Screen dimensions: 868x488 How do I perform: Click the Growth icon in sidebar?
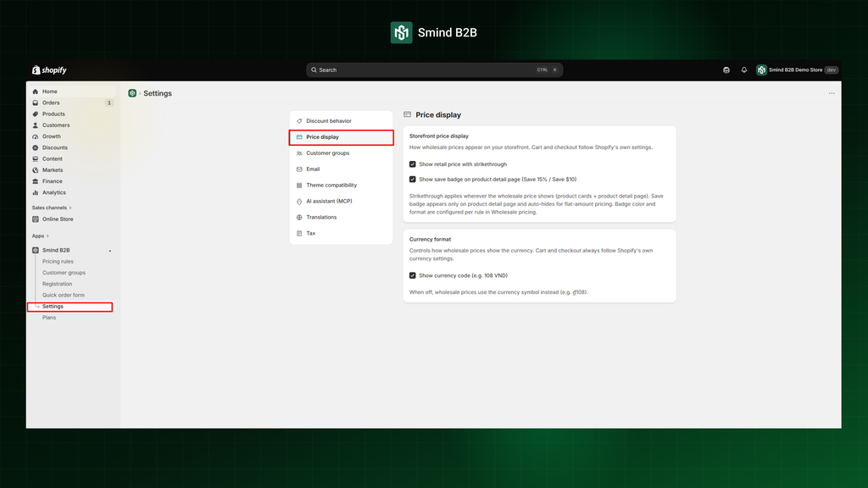(36, 136)
